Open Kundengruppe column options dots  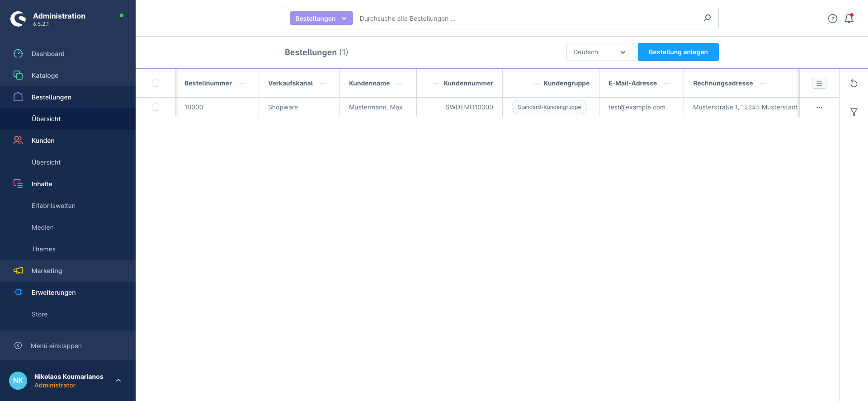coord(536,84)
